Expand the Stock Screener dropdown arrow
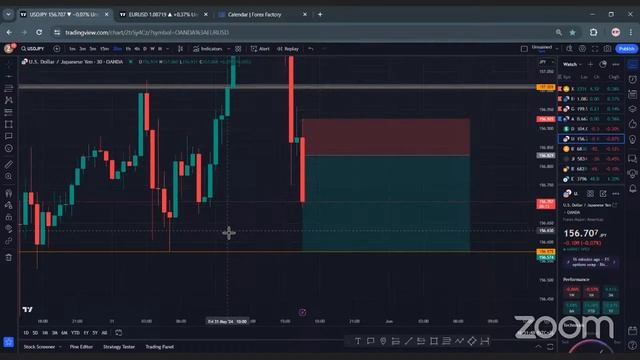640x360 pixels. [60, 347]
